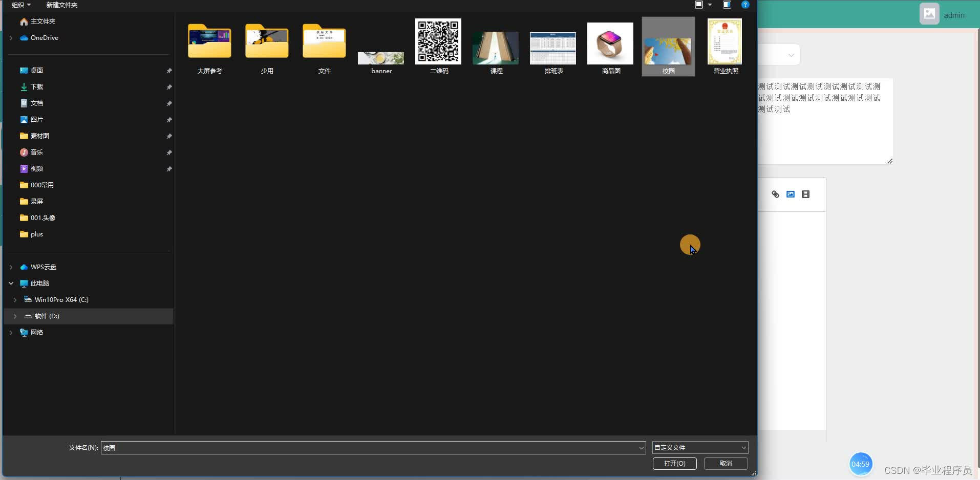Click the insert image icon in editor
980x480 pixels.
pos(791,194)
